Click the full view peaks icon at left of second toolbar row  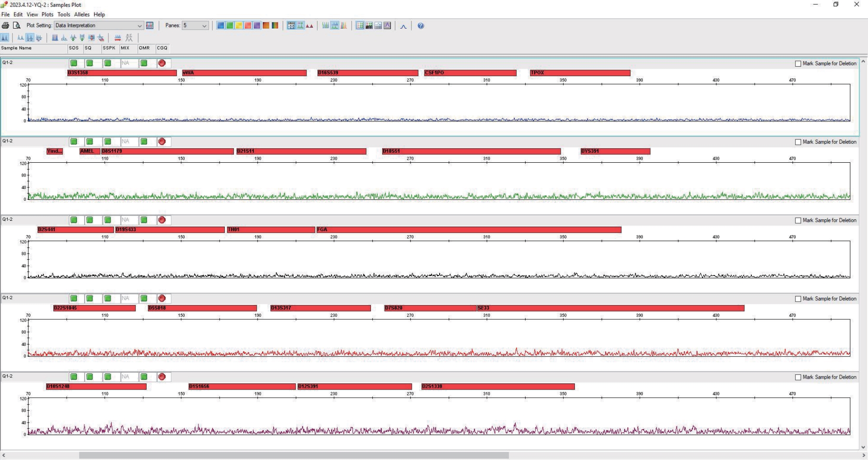[x=5, y=38]
